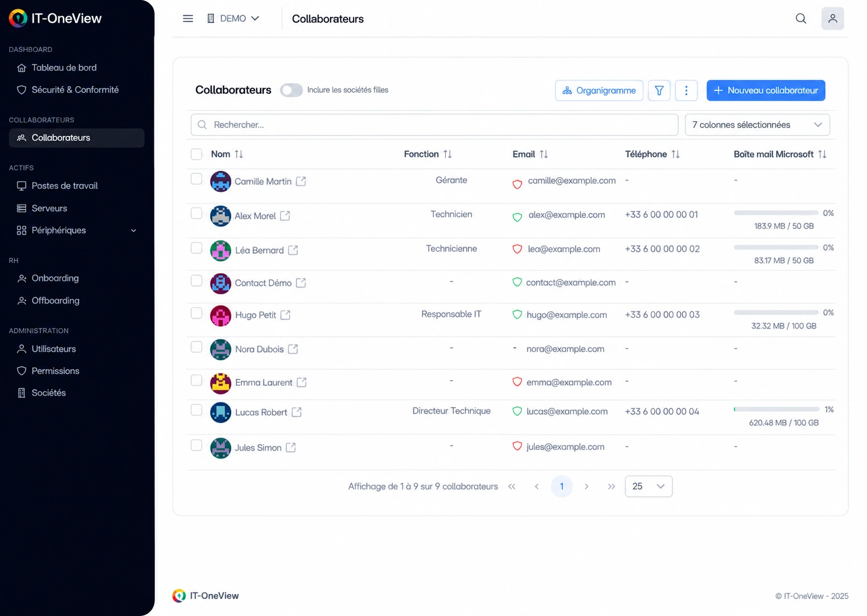Open Sécurité & Conformité page

(76, 90)
